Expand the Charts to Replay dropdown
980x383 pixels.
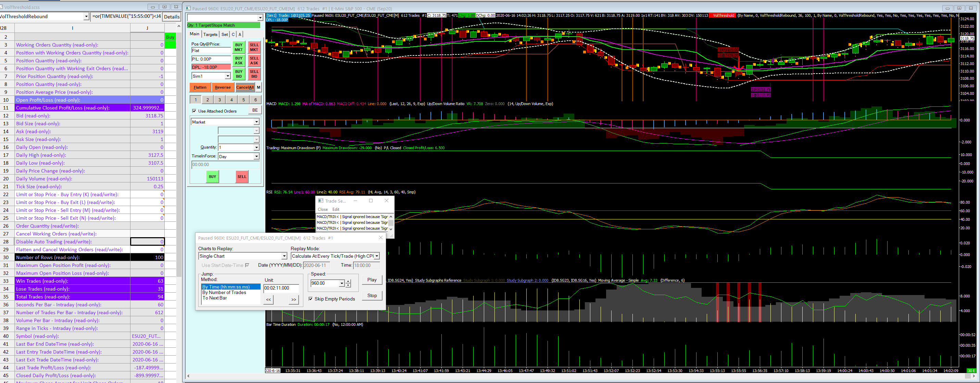tap(284, 256)
